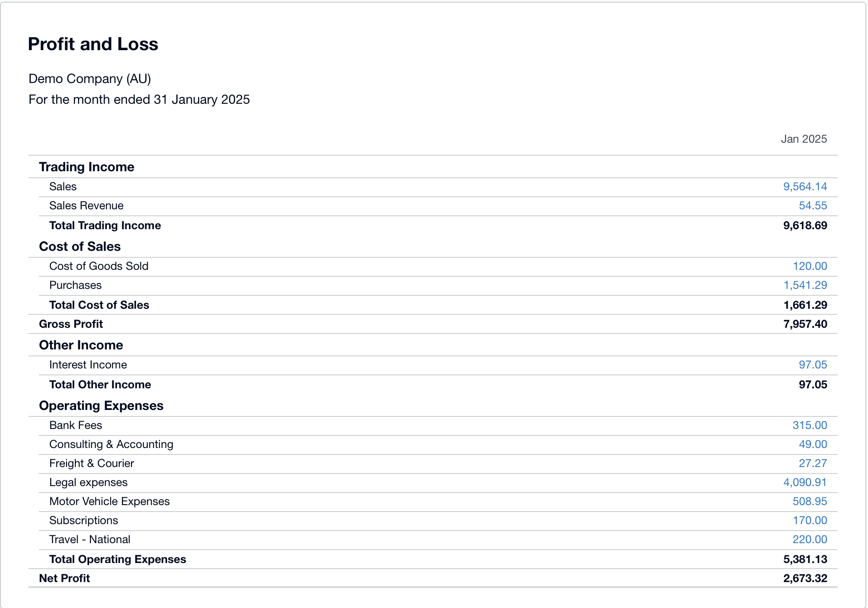This screenshot has height=608, width=868.
Task: Click the Trading Income section heading
Action: tap(86, 167)
